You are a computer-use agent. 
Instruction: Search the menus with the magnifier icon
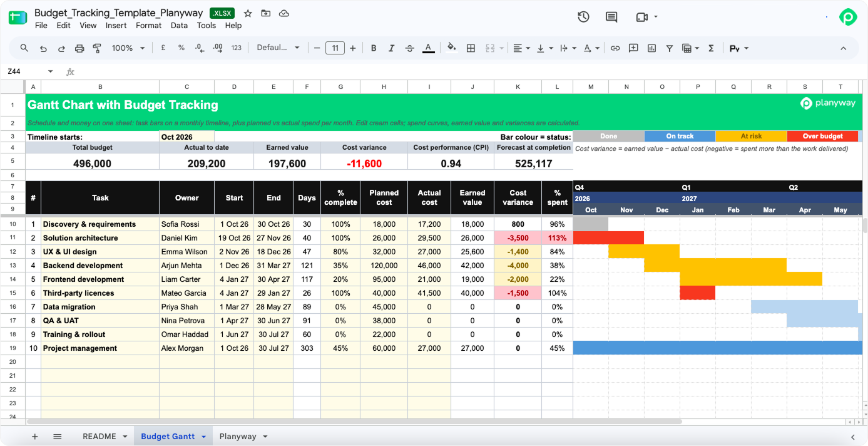pyautogui.click(x=24, y=48)
